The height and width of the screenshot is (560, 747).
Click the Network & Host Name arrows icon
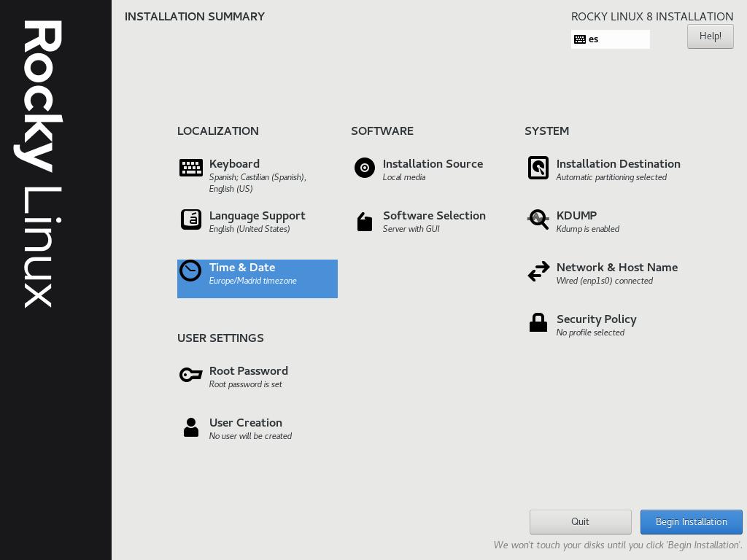click(538, 271)
